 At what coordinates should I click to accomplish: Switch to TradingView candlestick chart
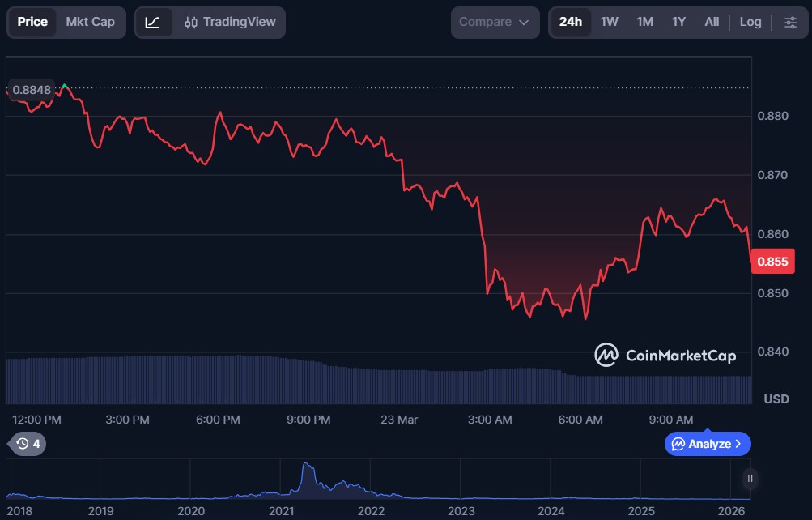tap(229, 22)
